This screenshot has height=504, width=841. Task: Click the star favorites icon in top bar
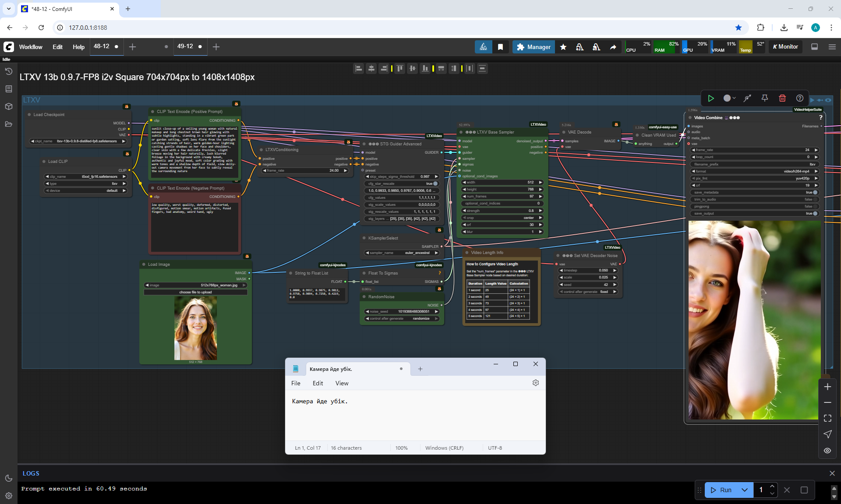coord(563,47)
